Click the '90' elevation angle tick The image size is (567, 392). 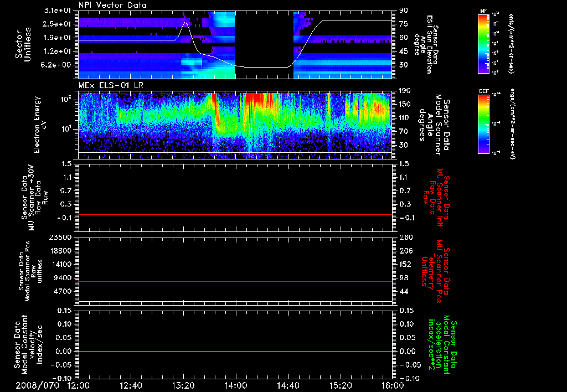(404, 11)
